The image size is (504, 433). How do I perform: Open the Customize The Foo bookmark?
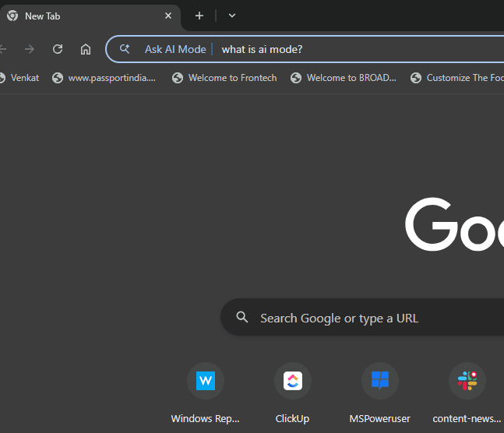pos(456,78)
